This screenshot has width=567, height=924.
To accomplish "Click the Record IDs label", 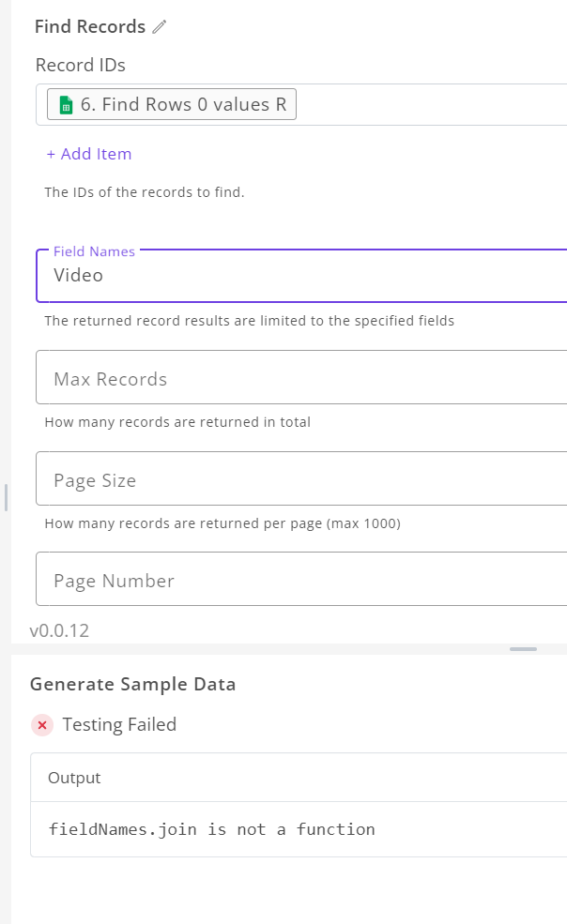I will click(80, 65).
